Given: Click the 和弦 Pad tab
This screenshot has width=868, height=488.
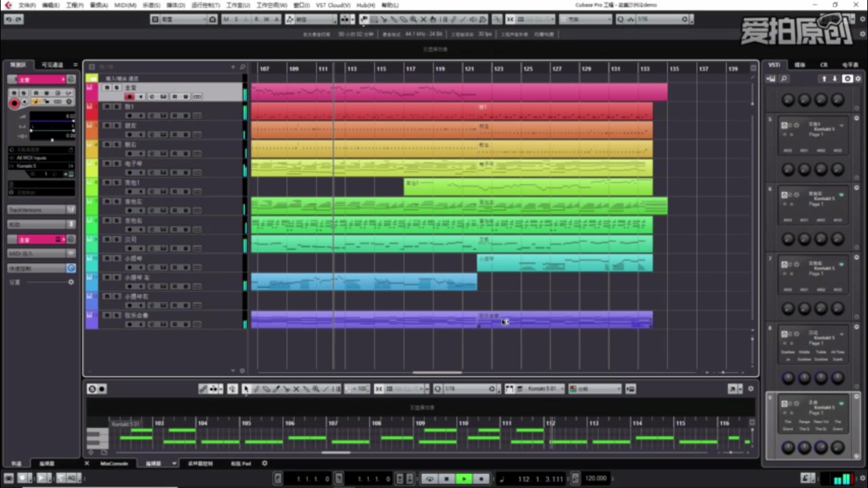Looking at the screenshot, I should [241, 464].
